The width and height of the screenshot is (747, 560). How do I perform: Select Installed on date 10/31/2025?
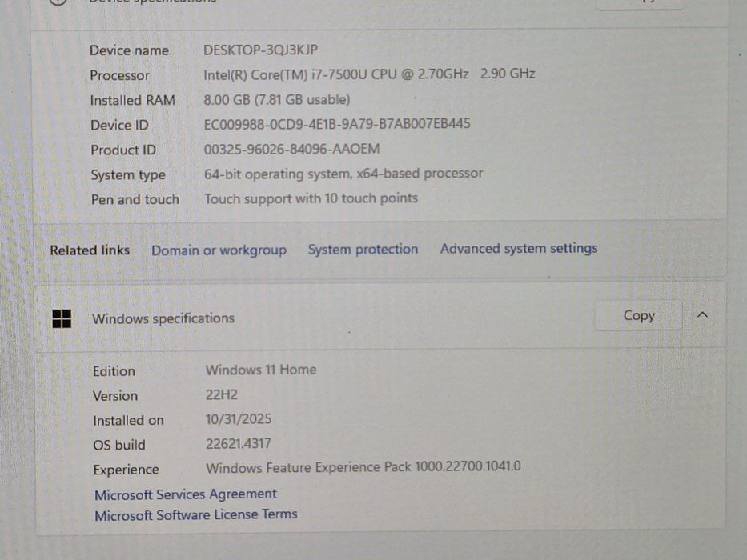click(239, 419)
